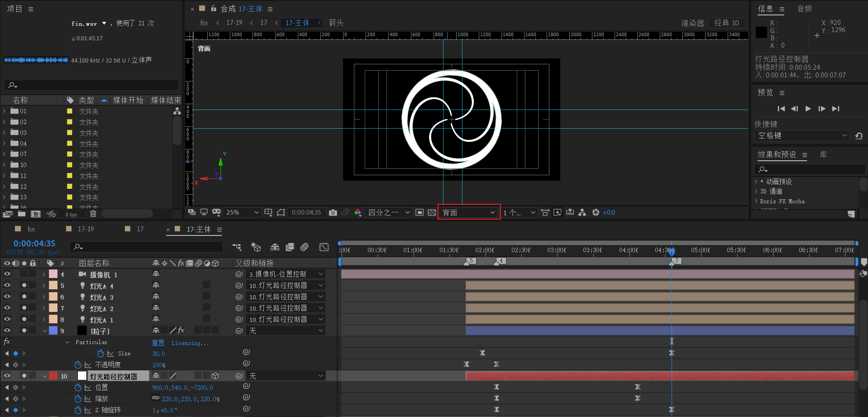Open the composition flowchart icon in viewer

(582, 212)
